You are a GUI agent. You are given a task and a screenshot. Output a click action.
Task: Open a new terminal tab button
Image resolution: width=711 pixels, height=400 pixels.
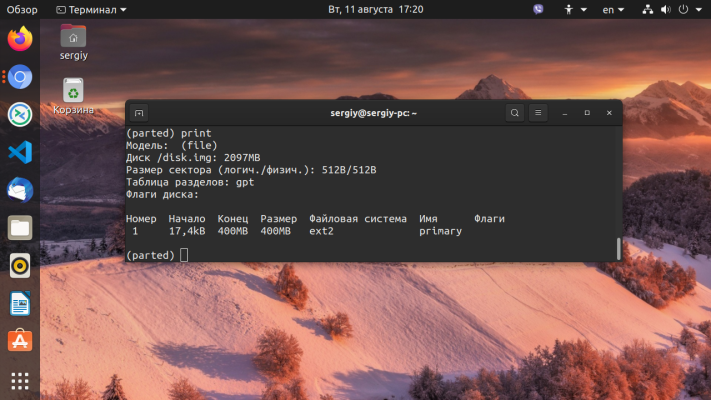(139, 113)
